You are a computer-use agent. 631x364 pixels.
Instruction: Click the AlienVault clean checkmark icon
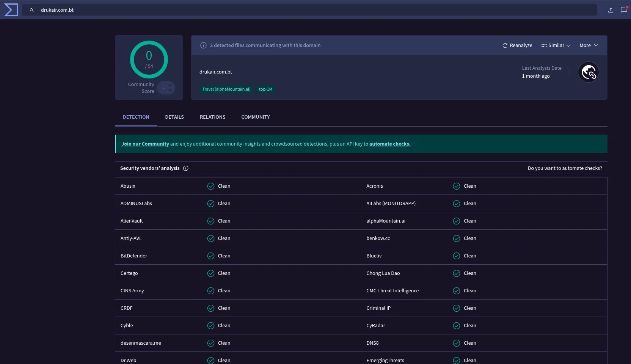point(211,221)
